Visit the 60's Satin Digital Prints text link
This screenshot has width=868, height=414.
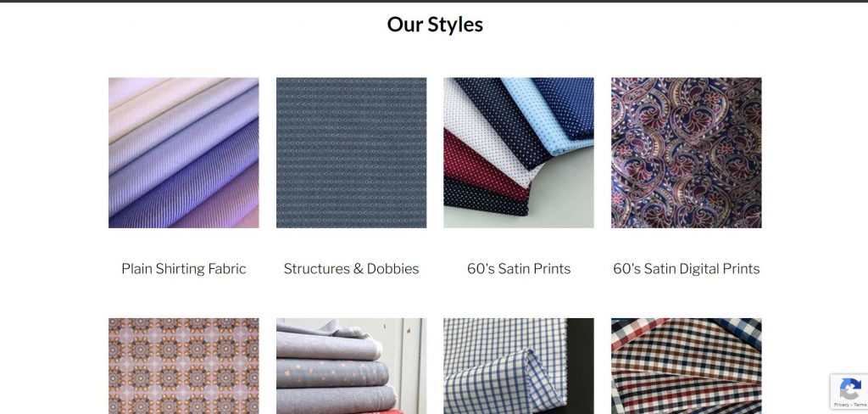point(687,269)
